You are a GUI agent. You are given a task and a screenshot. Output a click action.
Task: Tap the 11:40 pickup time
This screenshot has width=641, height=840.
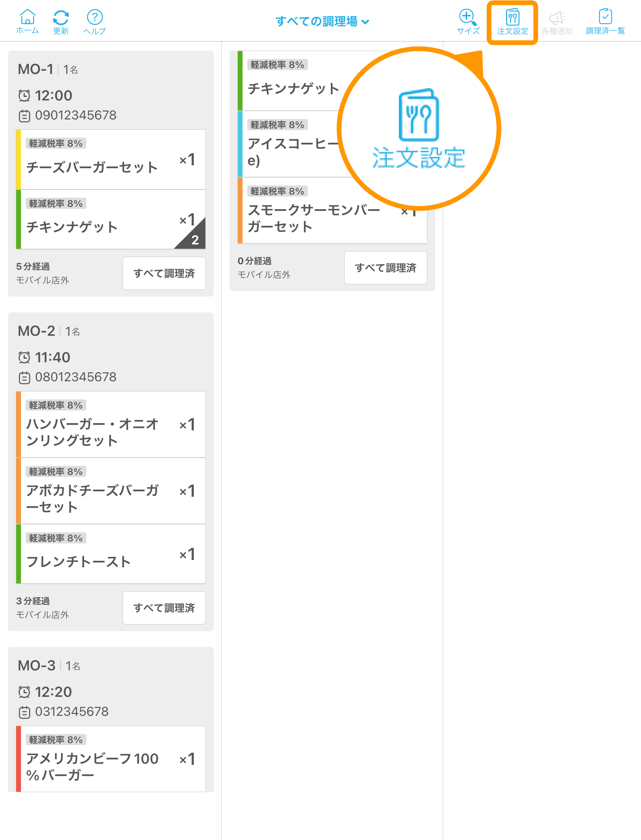53,357
